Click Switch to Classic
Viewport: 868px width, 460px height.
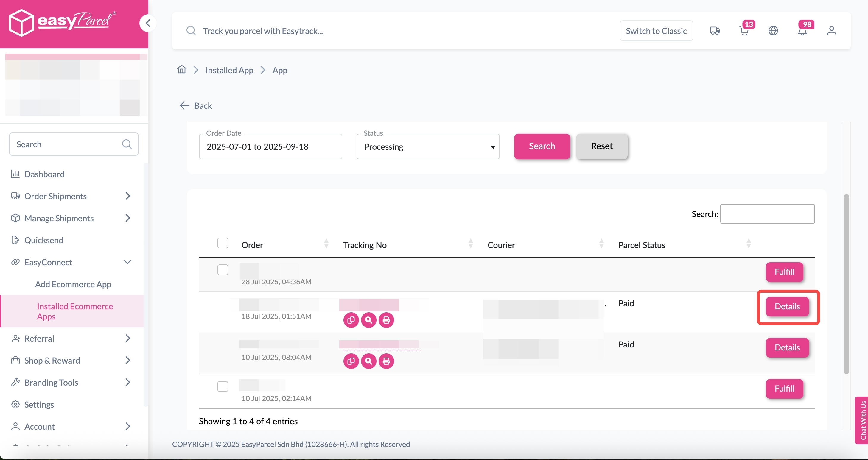tap(656, 31)
